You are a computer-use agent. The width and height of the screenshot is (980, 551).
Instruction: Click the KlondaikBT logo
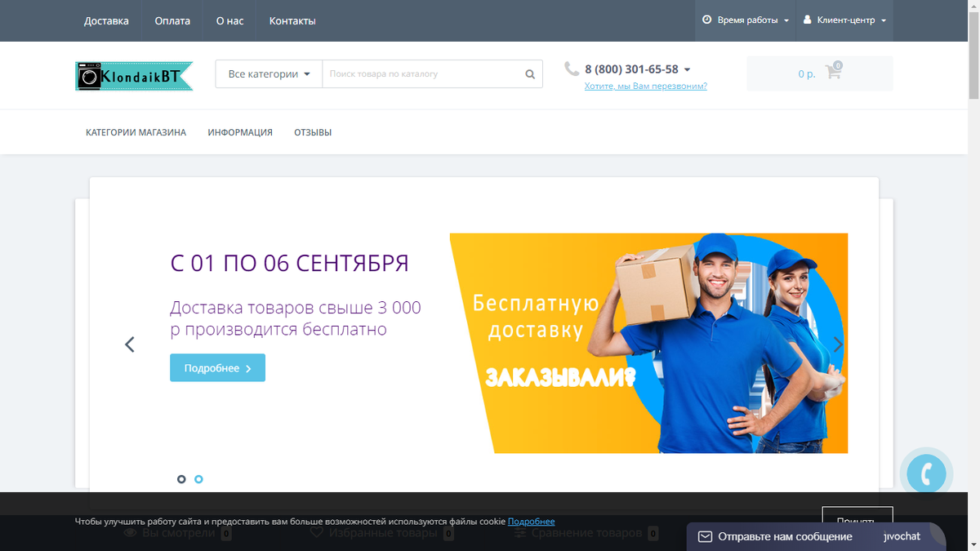[134, 76]
